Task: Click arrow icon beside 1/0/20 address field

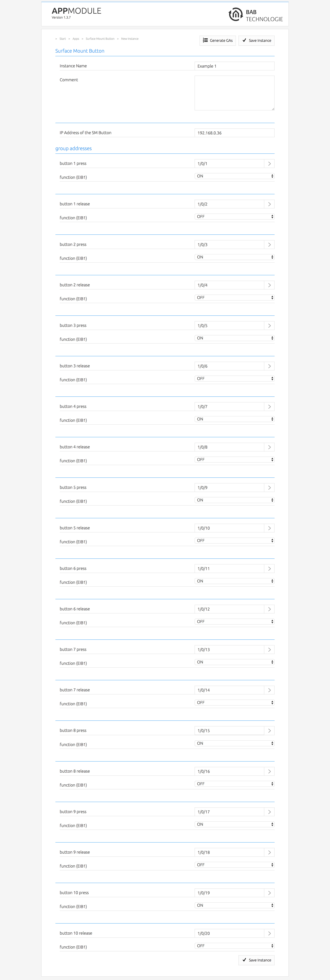Action: pyautogui.click(x=269, y=933)
